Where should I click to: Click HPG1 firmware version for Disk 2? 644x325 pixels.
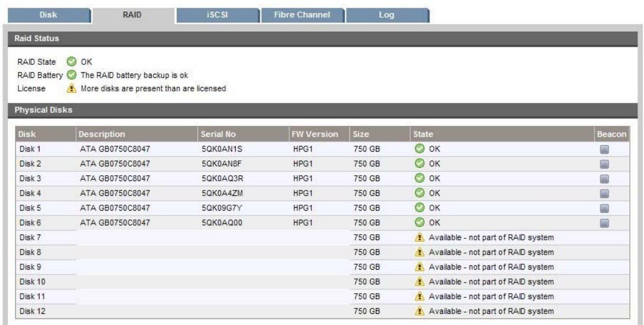tap(303, 164)
